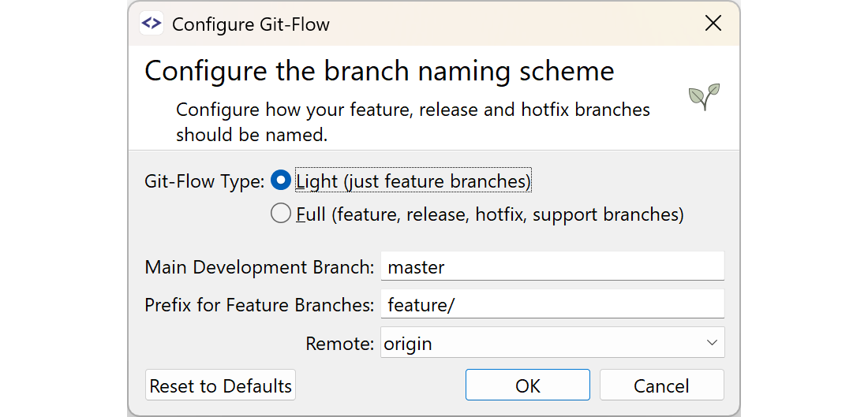Screen dimensions: 868x417
Task: Click the 'Configure Git-Flow' title text
Action: coord(251,24)
